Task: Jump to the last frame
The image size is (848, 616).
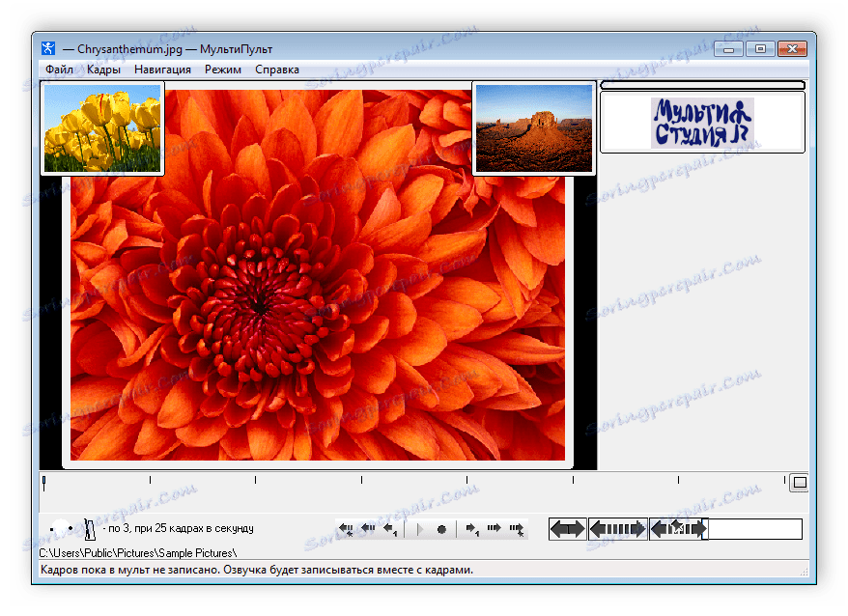Action: 517,529
